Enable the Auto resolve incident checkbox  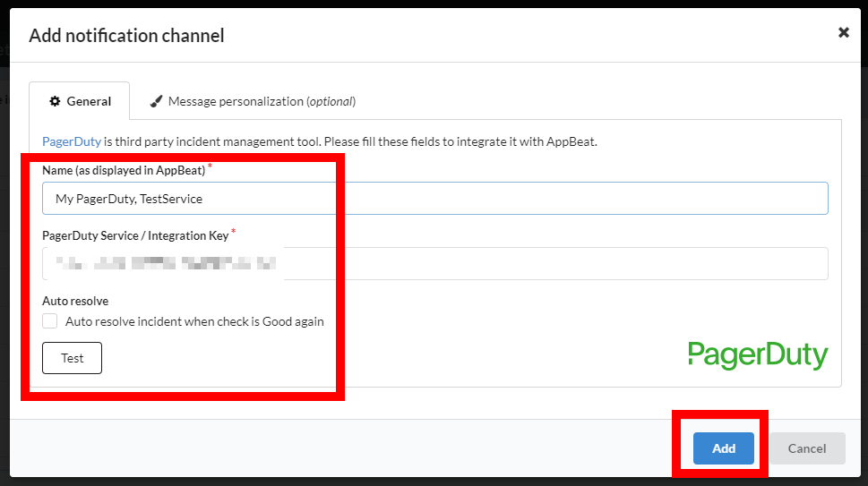[50, 321]
